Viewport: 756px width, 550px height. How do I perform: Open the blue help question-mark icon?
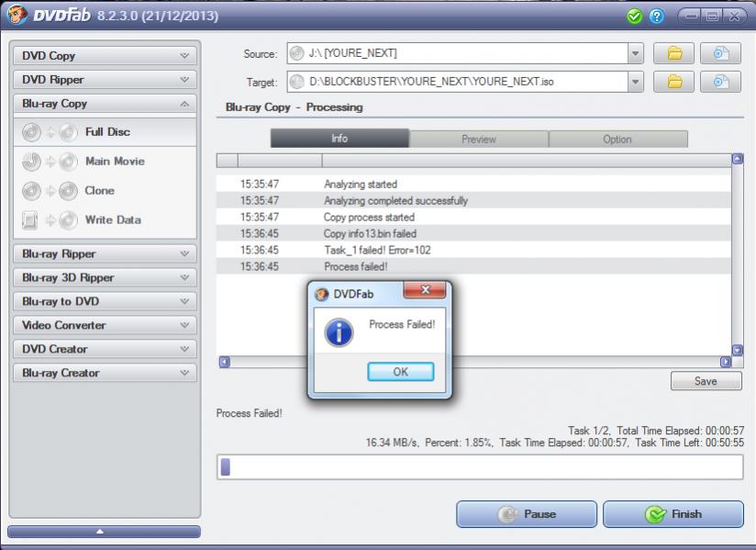point(656,17)
